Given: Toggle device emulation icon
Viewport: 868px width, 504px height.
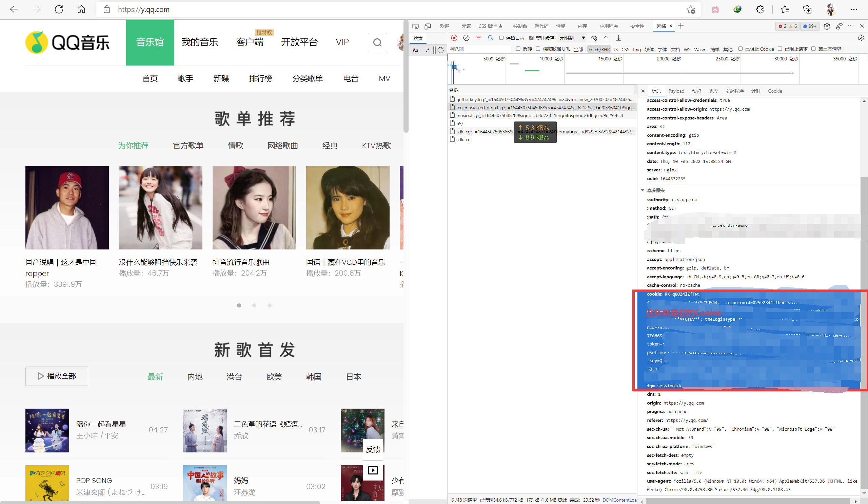Looking at the screenshot, I should pos(428,26).
